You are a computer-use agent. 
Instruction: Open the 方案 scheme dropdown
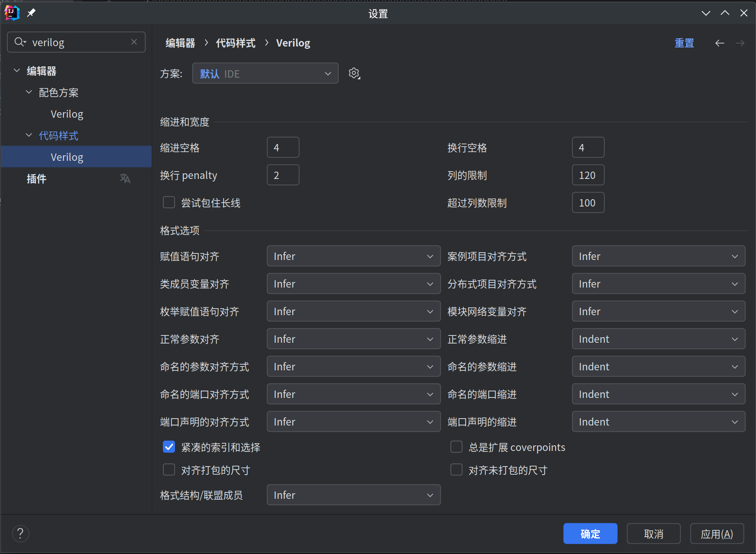tap(266, 73)
